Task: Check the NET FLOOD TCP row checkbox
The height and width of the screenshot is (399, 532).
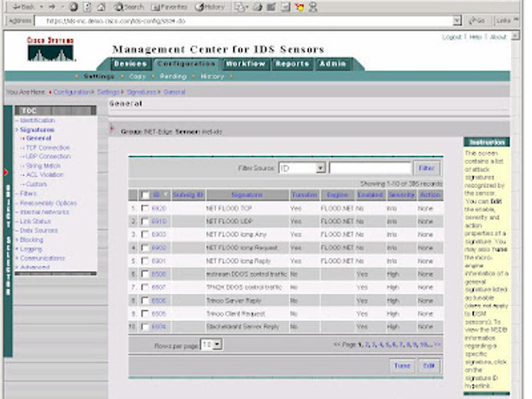Action: click(145, 208)
